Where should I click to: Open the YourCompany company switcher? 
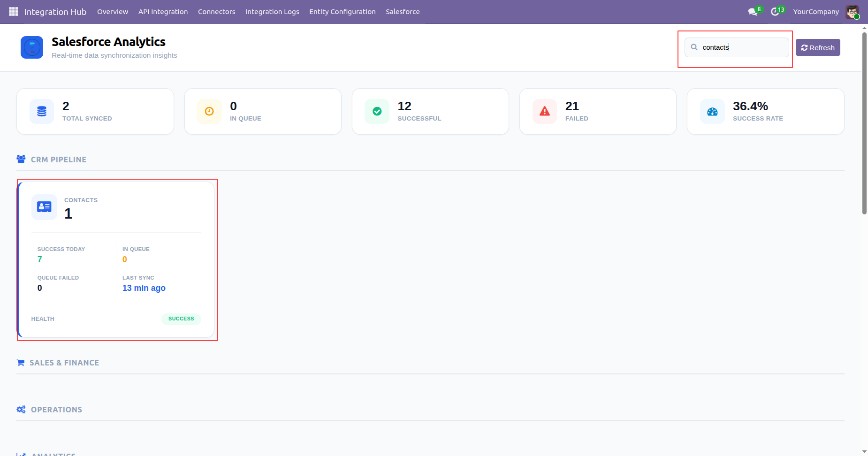coord(816,12)
